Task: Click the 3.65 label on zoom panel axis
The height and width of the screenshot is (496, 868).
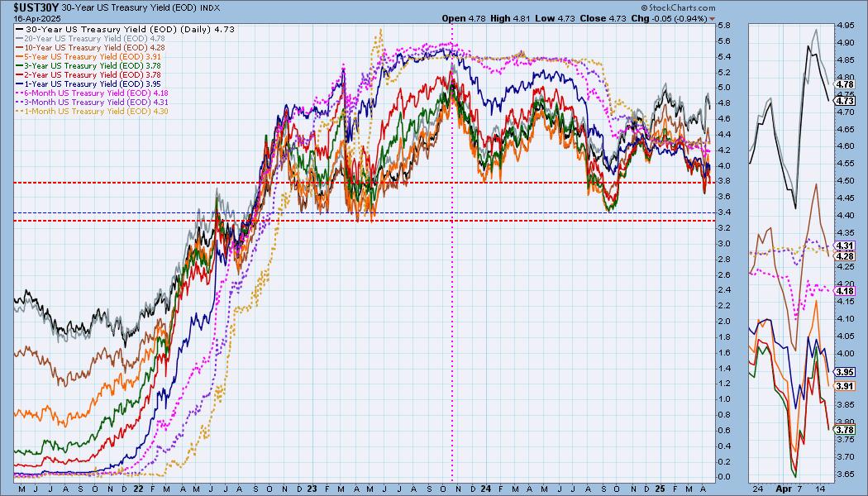Action: pyautogui.click(x=846, y=475)
